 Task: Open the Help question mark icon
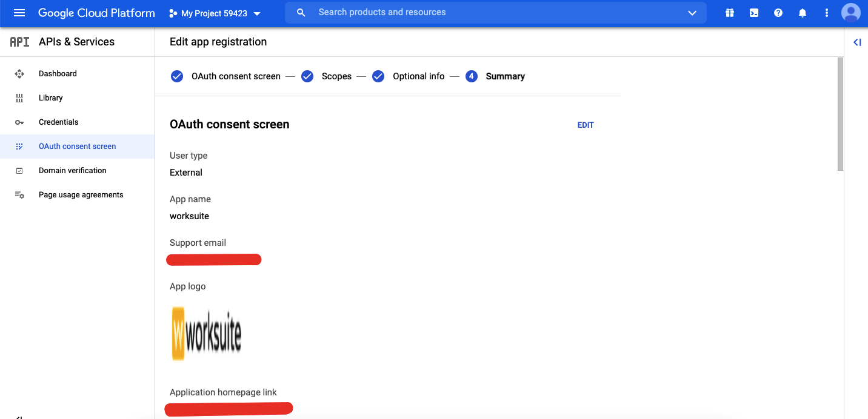[778, 13]
